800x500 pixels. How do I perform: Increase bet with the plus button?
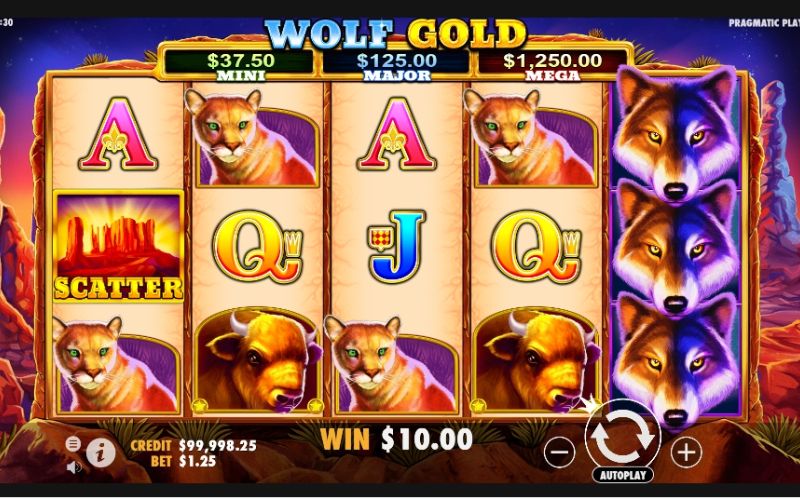pyautogui.click(x=686, y=452)
